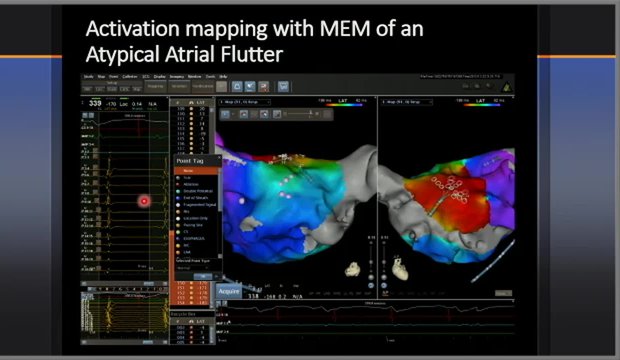
Task: Expand the Selected Point Type dropdown
Action: pyautogui.click(x=193, y=268)
